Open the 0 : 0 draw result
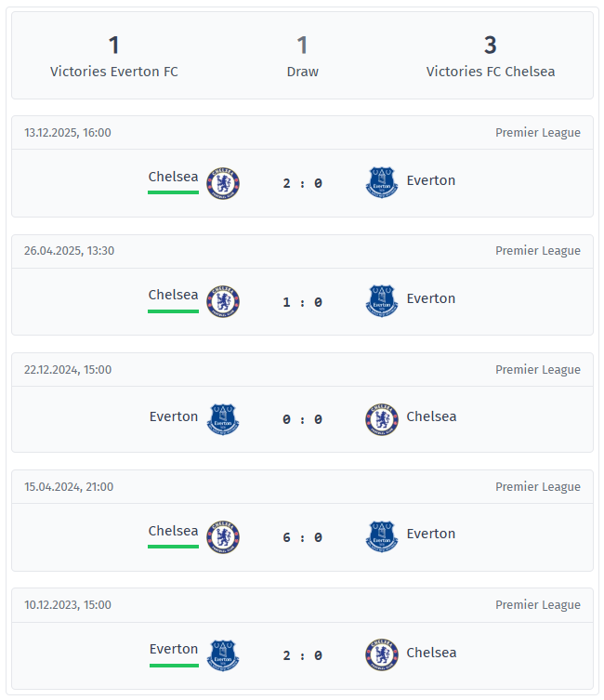 click(302, 419)
